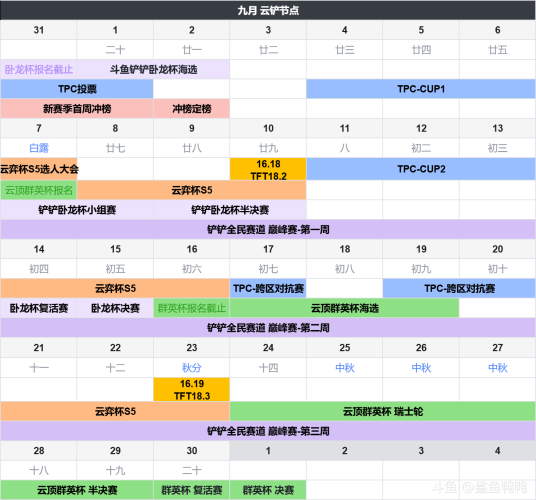Select the 新赛季首周冲榜 pink event
This screenshot has width=536, height=500.
tap(77, 109)
